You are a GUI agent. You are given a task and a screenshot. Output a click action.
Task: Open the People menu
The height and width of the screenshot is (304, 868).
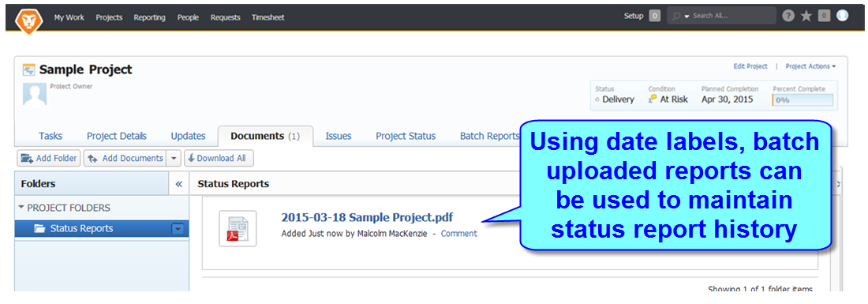coord(189,17)
